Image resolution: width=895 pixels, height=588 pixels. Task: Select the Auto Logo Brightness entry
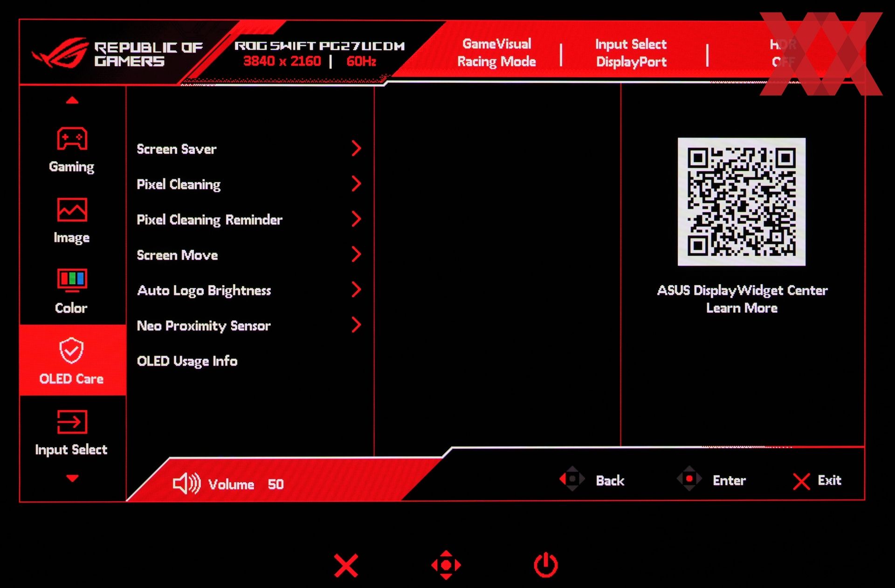[x=249, y=290]
